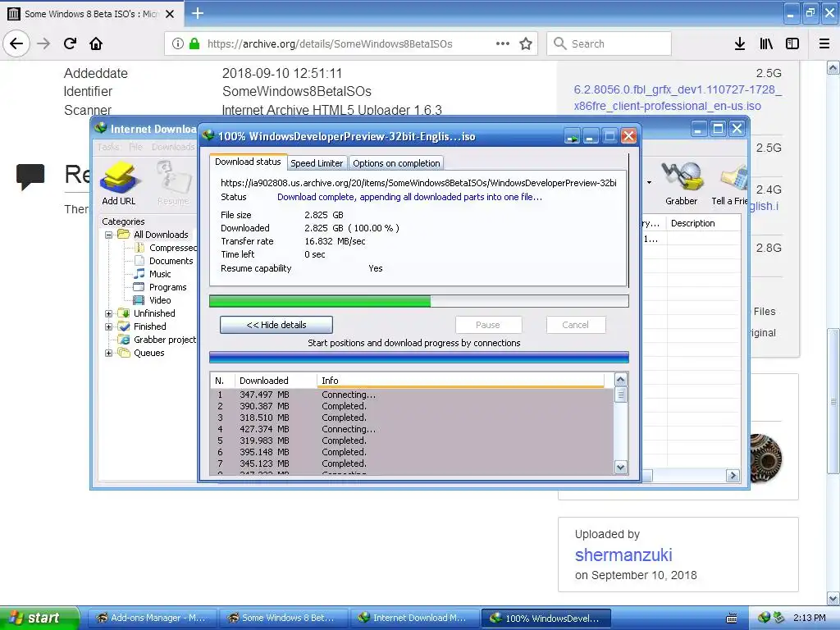Open the 6.2.8056.0 fbl_grfx_dev1 iso link

678,98
